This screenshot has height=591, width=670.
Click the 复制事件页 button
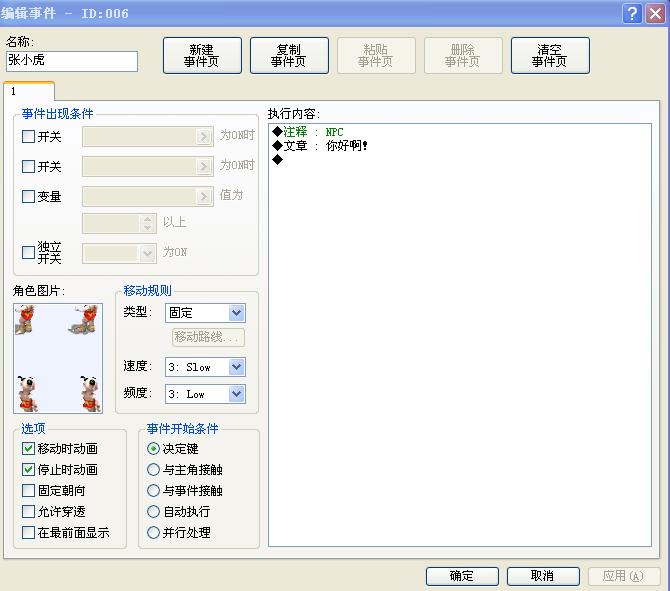[289, 56]
